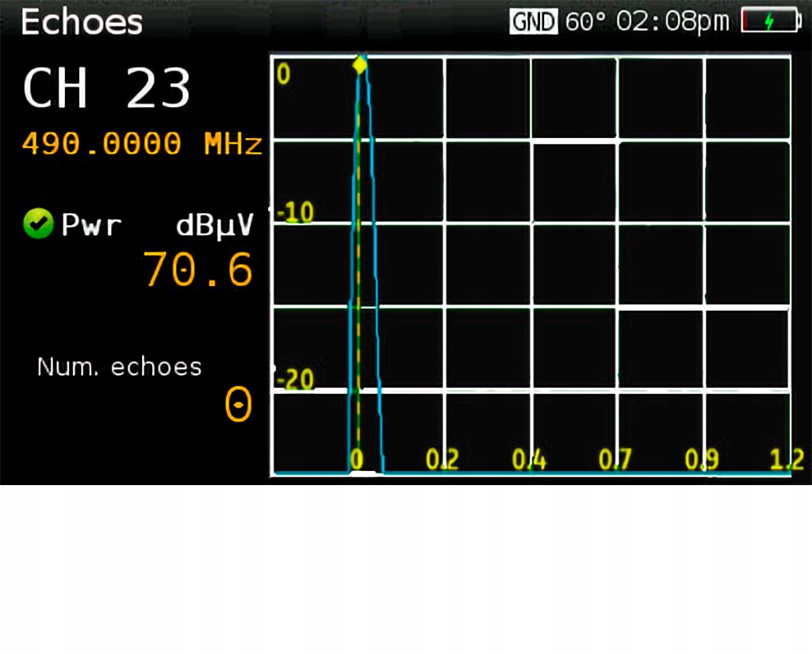812x654 pixels.
Task: Click the 0 x-axis origin label
Action: [357, 459]
